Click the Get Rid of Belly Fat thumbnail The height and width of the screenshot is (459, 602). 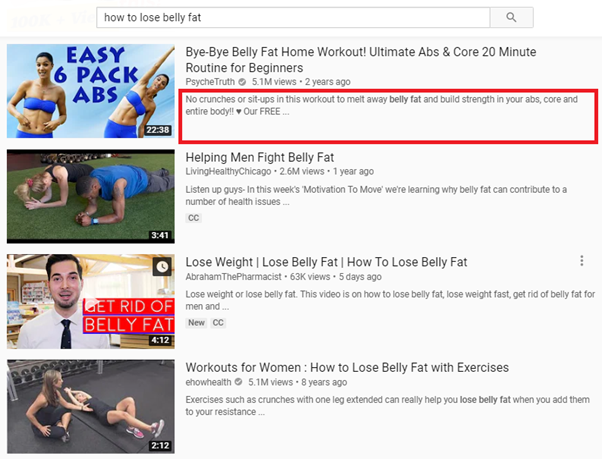coord(91,302)
